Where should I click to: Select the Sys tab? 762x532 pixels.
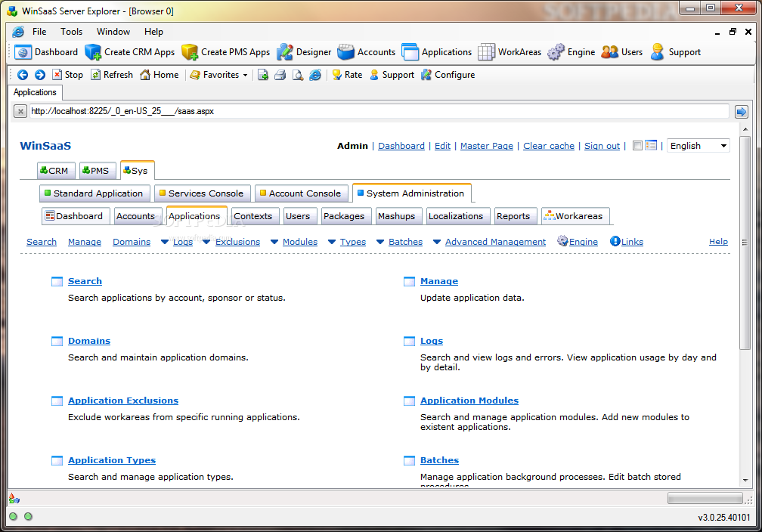137,171
